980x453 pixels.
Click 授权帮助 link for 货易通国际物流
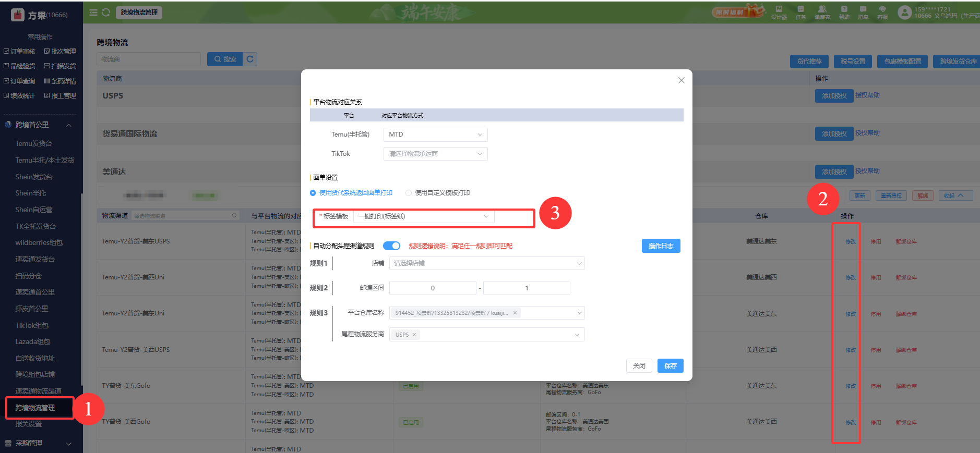point(867,133)
